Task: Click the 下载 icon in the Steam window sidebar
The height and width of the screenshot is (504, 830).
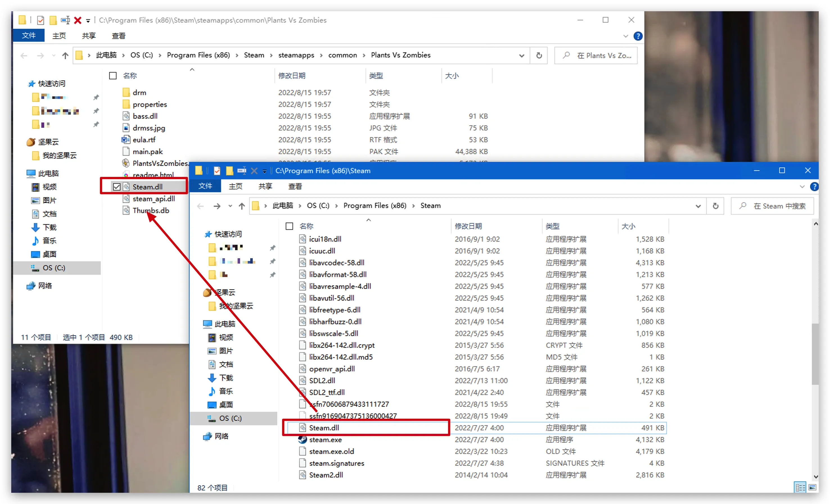Action: (212, 378)
